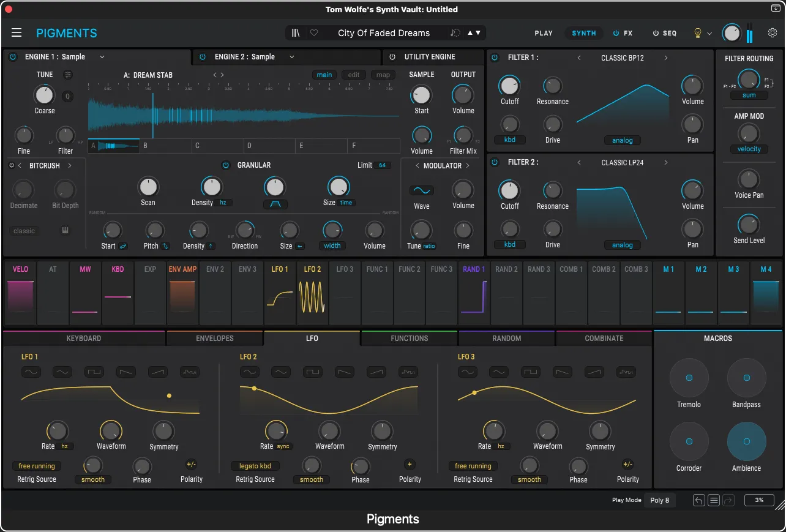Image resolution: width=786 pixels, height=532 pixels.
Task: Click the granular envelope shape icon
Action: pyautogui.click(x=275, y=204)
